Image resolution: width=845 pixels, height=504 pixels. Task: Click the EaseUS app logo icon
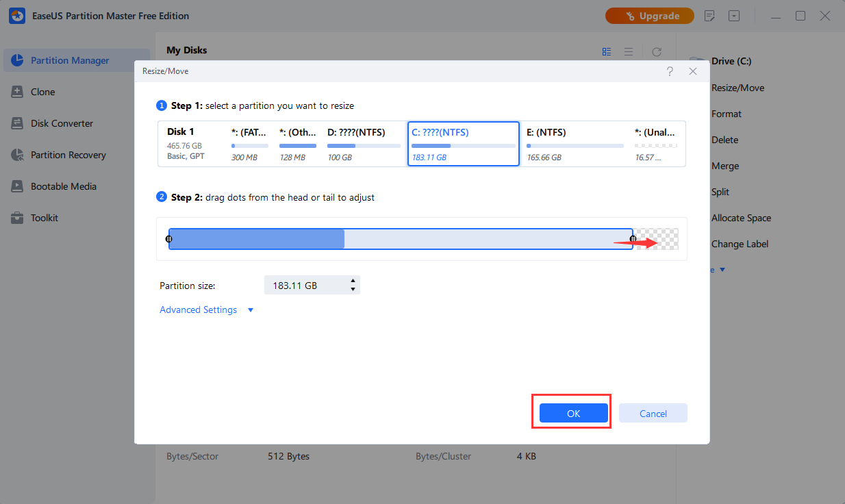(x=17, y=16)
